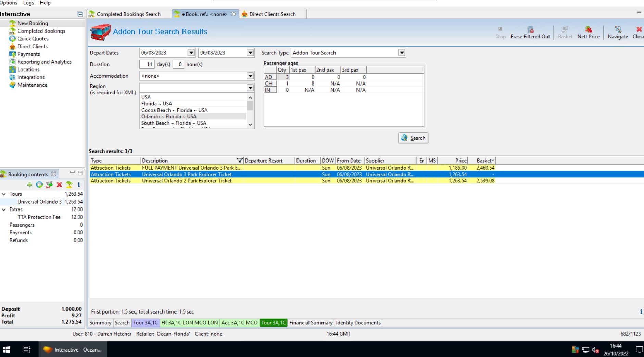Switch to Flt 3A,1C LON MCO LON tab
644x357 pixels.
point(189,323)
